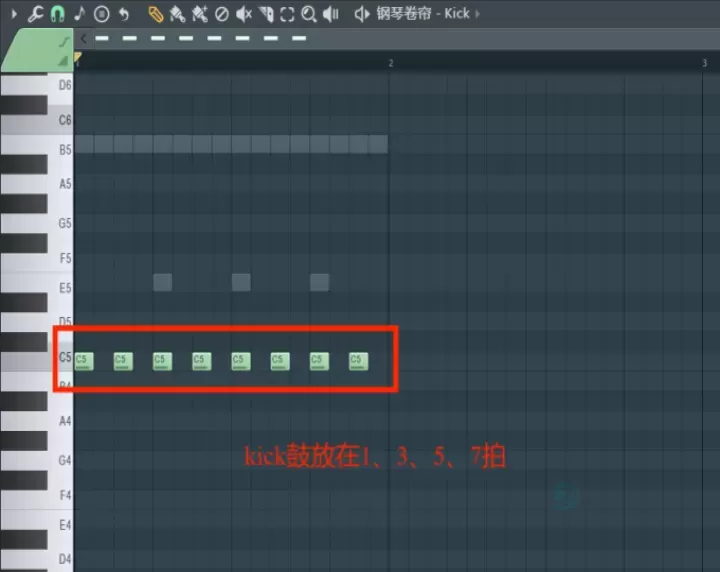
Task: Click the first ghost note on E5 row
Action: pyautogui.click(x=163, y=282)
